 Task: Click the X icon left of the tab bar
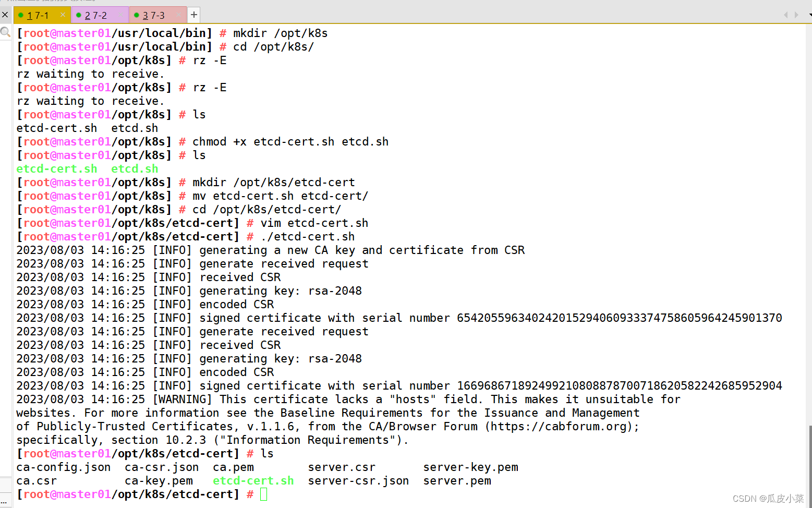tap(5, 14)
